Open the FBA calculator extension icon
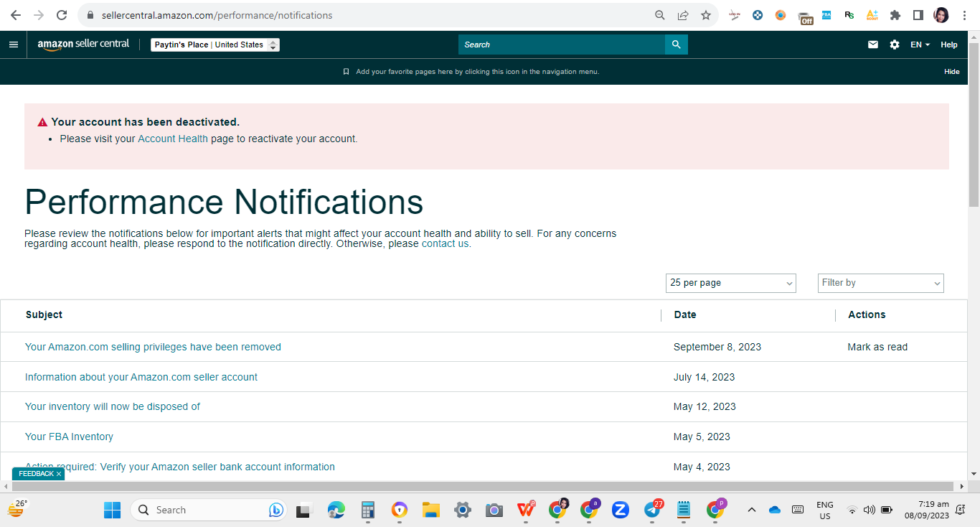 826,14
